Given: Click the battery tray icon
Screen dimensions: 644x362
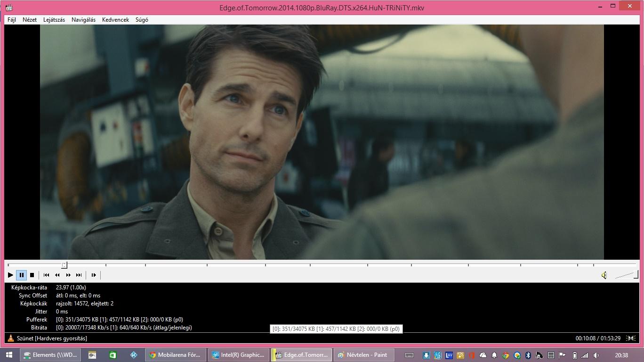Looking at the screenshot, I should pyautogui.click(x=574, y=355).
